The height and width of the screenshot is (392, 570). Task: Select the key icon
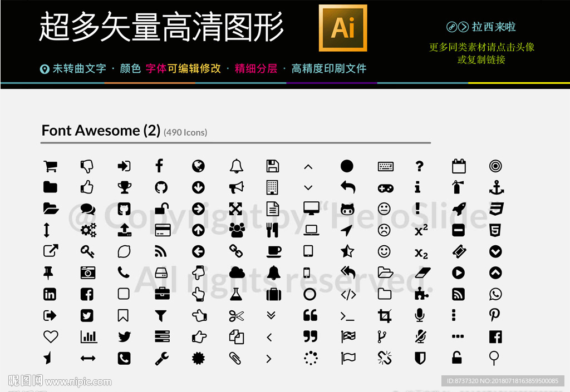click(x=87, y=251)
